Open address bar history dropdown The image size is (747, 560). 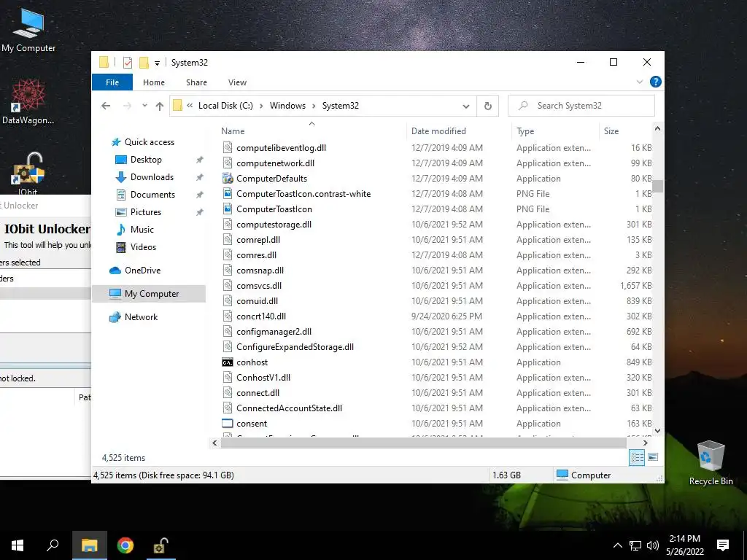coord(466,106)
